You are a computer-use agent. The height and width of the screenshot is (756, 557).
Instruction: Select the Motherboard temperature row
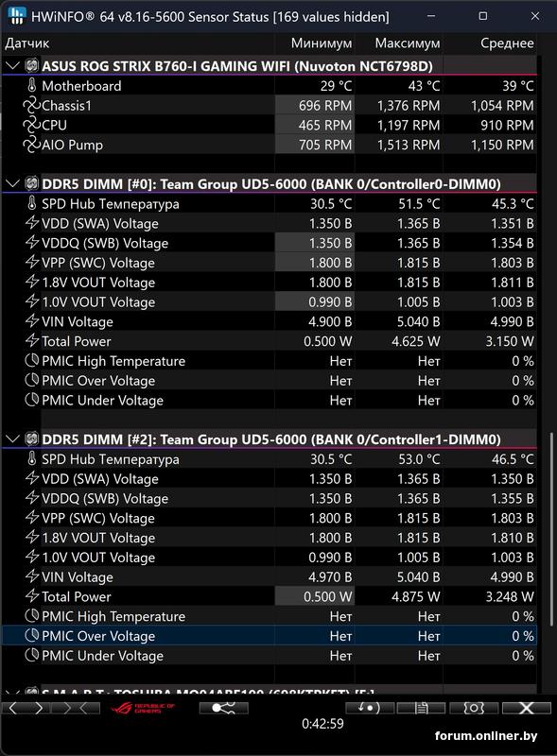[x=270, y=86]
